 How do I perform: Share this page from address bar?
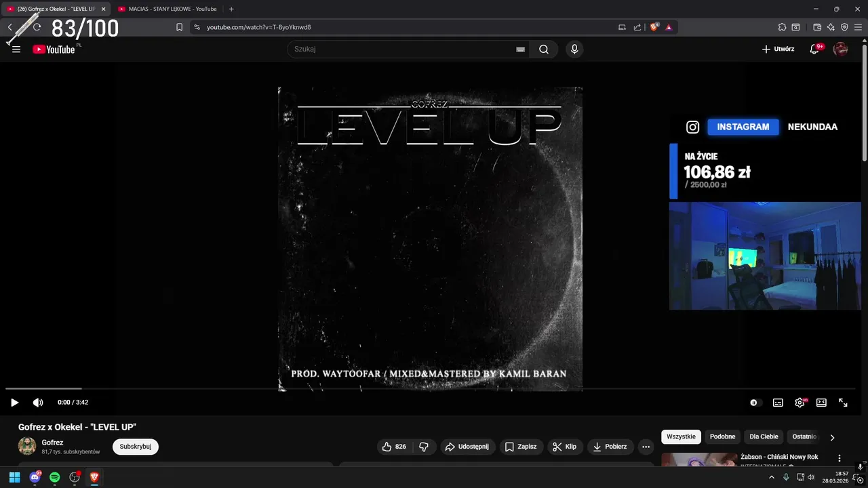pos(637,27)
